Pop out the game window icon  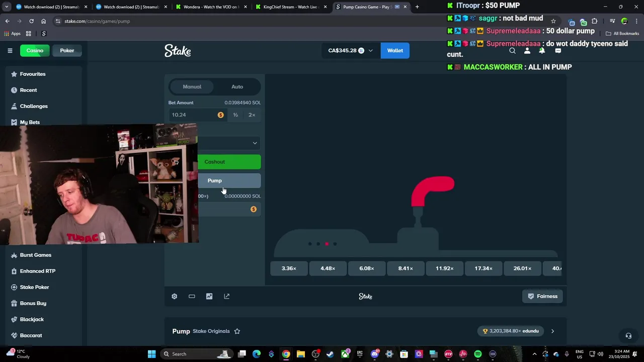227,296
